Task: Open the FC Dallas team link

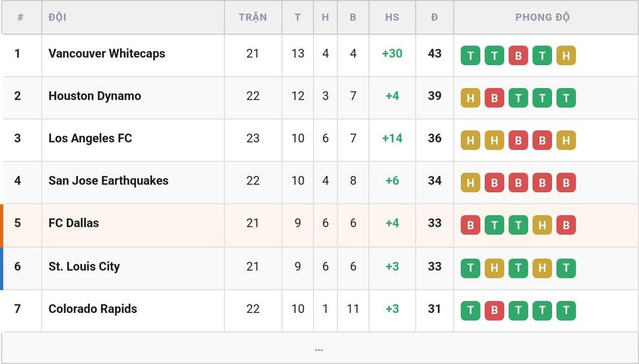Action: (73, 223)
